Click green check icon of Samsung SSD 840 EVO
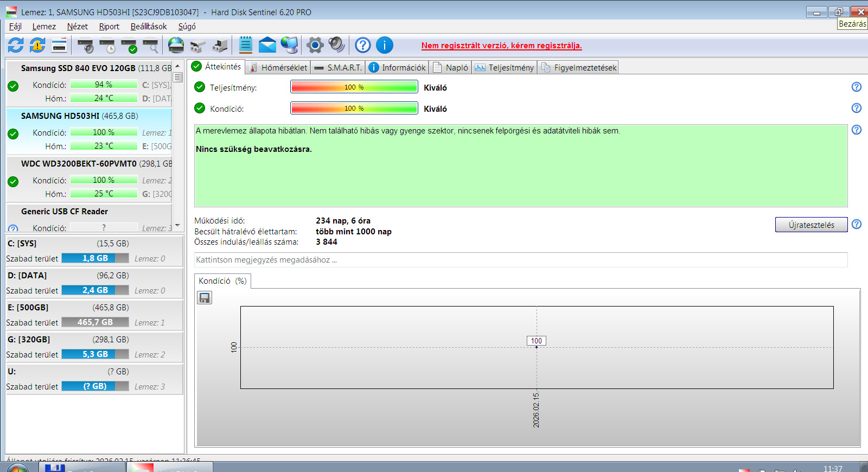 (14, 86)
